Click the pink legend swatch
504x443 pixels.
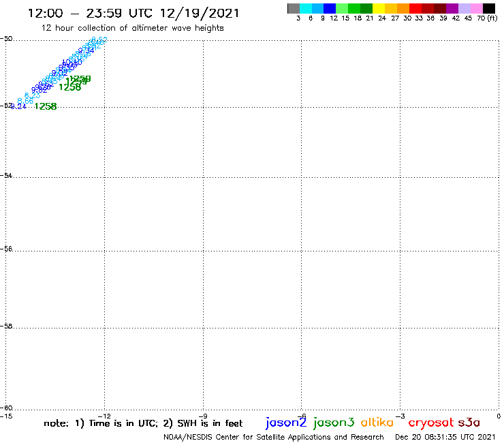[x=476, y=8]
